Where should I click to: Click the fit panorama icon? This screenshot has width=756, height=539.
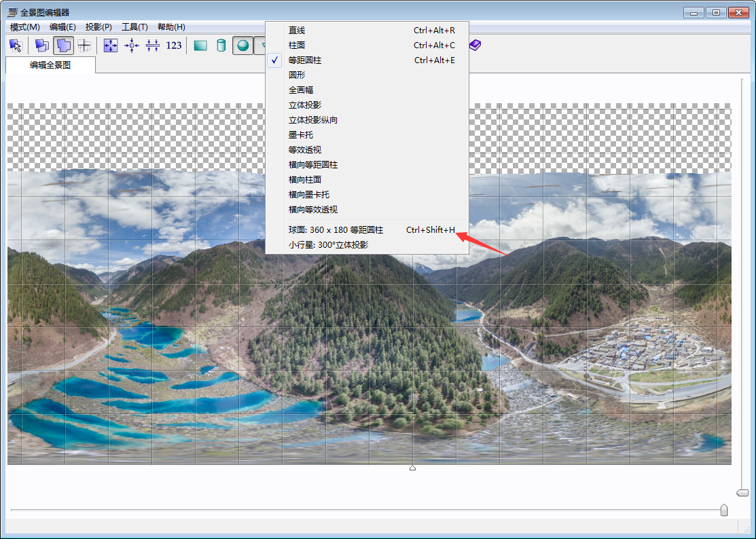pyautogui.click(x=111, y=45)
